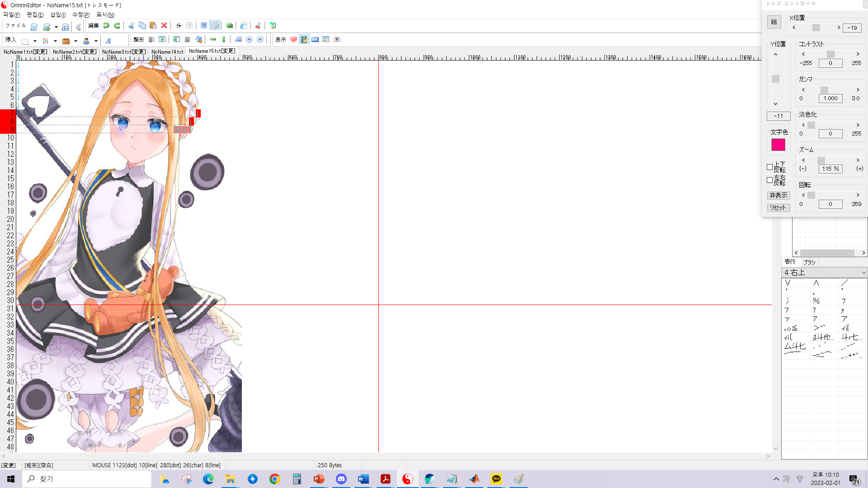Toggle the 絵 image button in trace control
This screenshot has width=868, height=488.
774,22
